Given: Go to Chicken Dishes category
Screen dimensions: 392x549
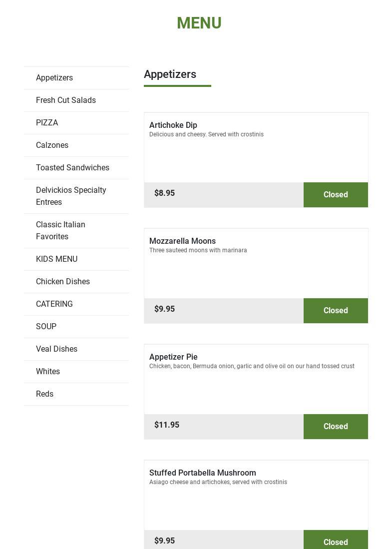Looking at the screenshot, I should 63,282.
